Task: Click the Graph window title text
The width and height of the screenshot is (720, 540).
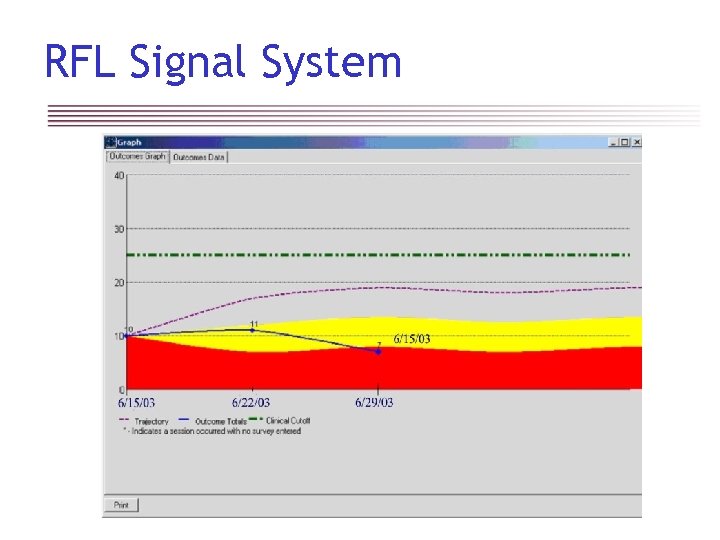Action: tap(129, 142)
